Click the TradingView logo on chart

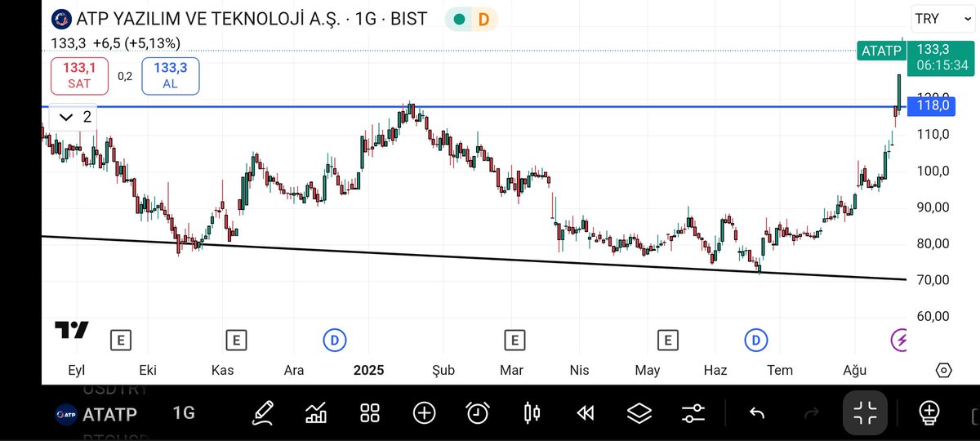[71, 330]
